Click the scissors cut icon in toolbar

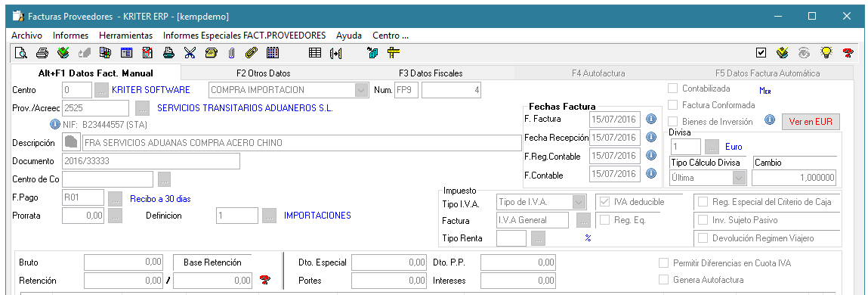click(190, 53)
